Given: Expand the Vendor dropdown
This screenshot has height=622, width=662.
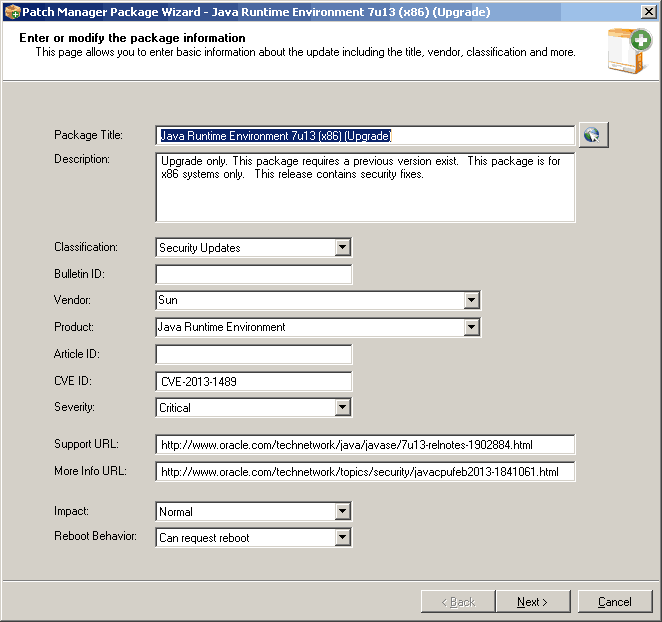Looking at the screenshot, I should (x=471, y=300).
